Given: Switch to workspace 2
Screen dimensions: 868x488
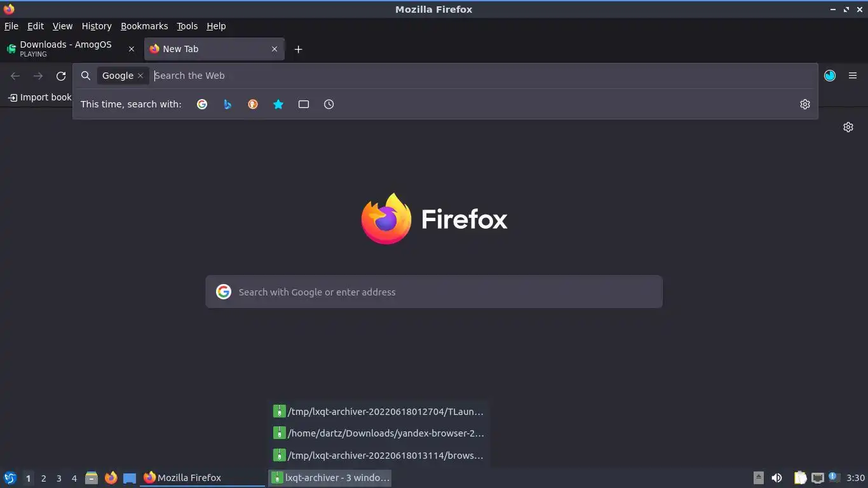Looking at the screenshot, I should click(43, 478).
